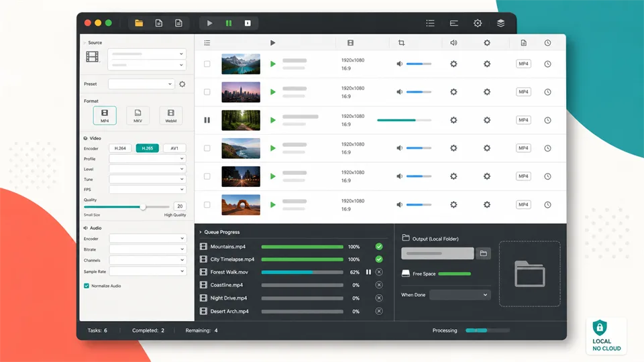
Task: Click clock icon on the city row
Action: pos(547,92)
